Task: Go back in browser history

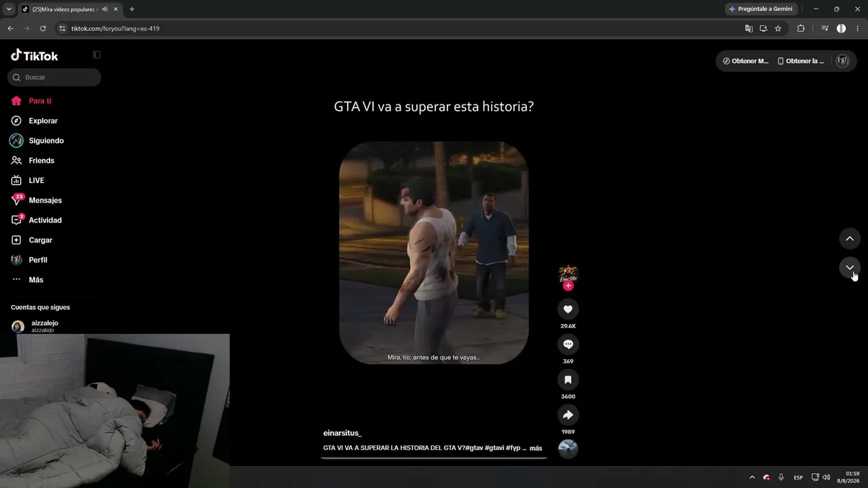Action: click(x=10, y=28)
